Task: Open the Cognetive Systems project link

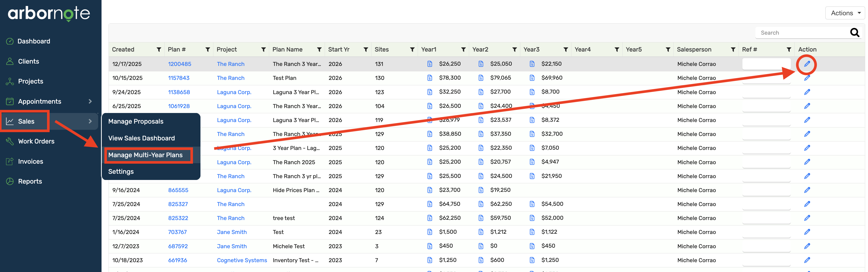Action: (242, 260)
